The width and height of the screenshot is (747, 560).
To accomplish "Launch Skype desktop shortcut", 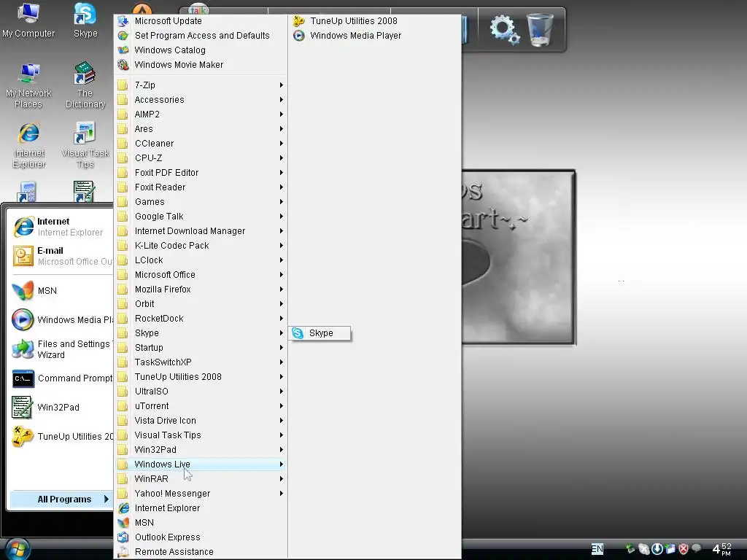I will coord(85,20).
